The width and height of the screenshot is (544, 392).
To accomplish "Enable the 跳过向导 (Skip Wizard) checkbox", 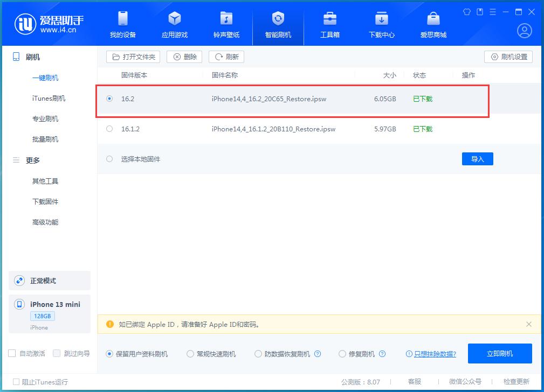I will (56, 353).
